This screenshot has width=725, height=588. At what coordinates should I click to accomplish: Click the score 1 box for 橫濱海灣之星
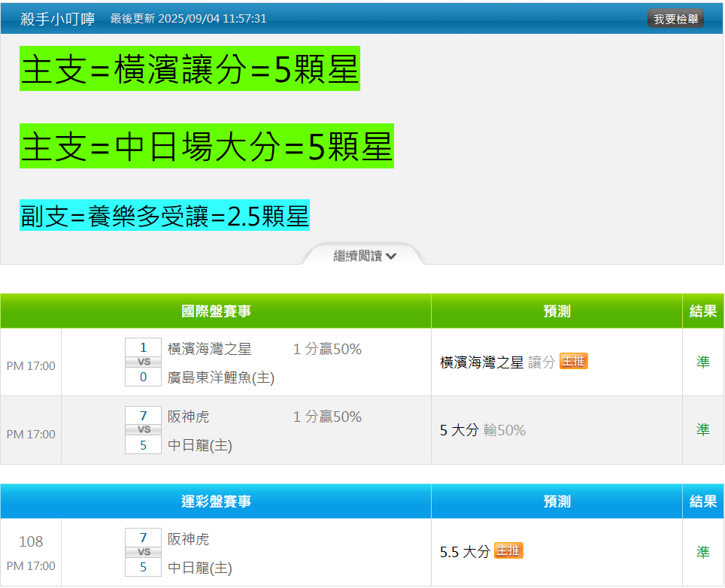144,347
